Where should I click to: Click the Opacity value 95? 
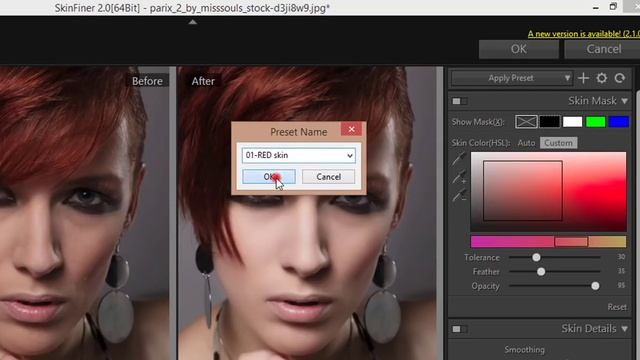pyautogui.click(x=621, y=285)
